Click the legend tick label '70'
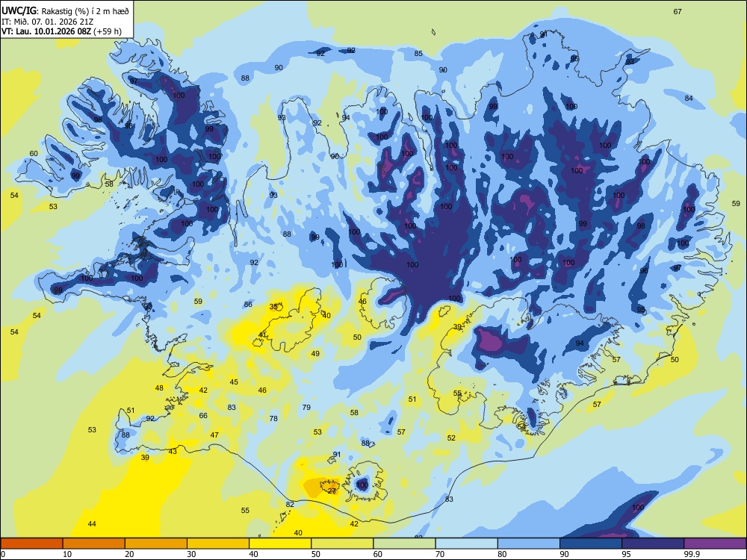747x560 pixels. 440,554
